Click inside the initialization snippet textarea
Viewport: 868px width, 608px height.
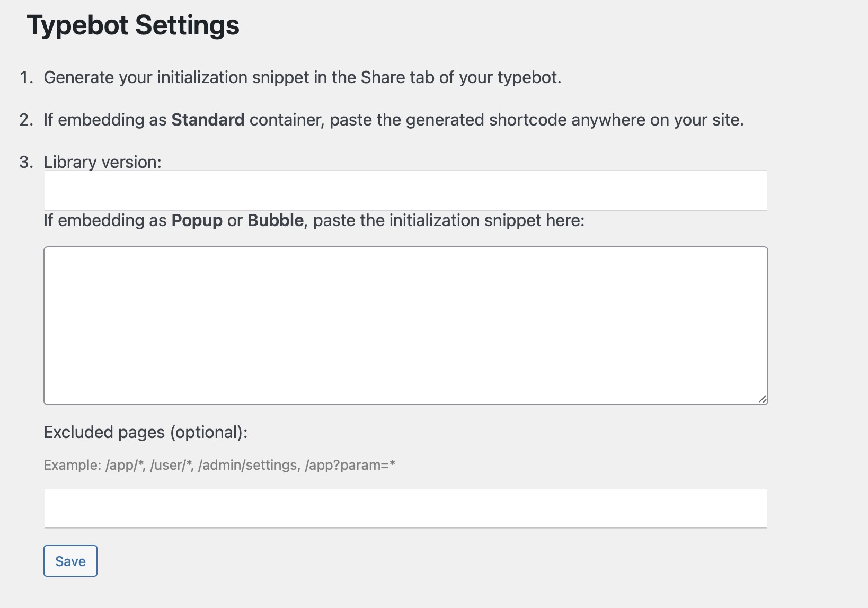pyautogui.click(x=405, y=325)
